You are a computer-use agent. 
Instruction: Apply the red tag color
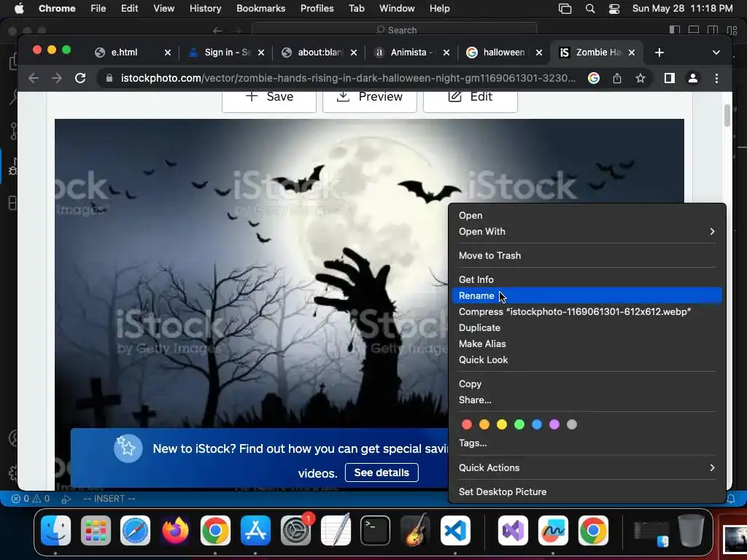pos(467,424)
